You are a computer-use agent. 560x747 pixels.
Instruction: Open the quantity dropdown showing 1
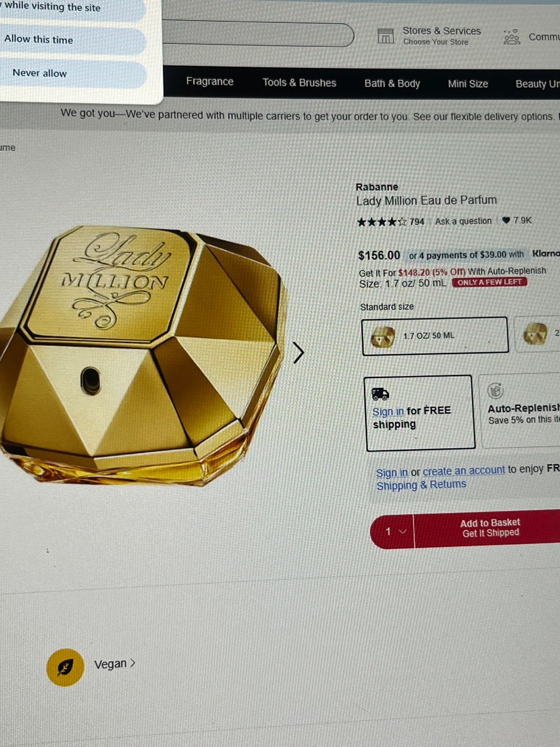tap(393, 531)
